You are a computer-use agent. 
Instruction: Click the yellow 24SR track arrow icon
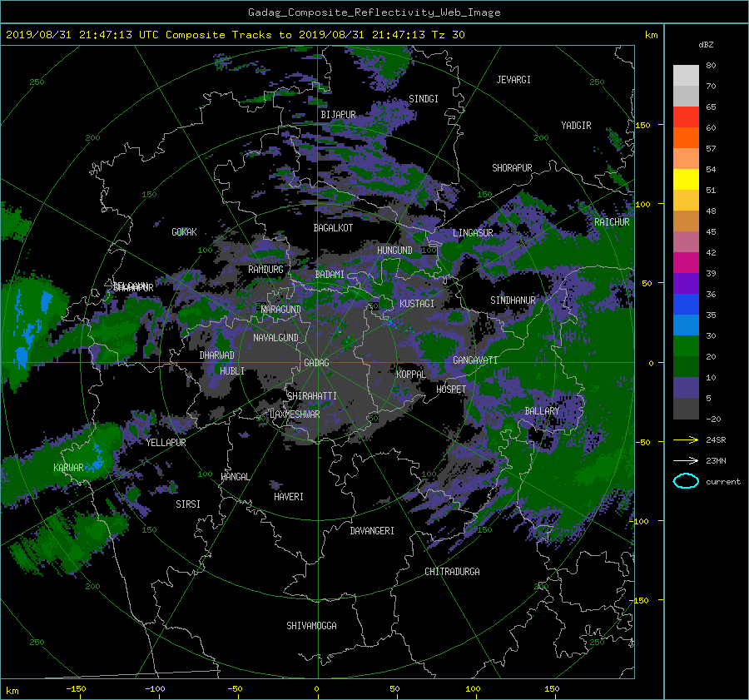(x=686, y=439)
